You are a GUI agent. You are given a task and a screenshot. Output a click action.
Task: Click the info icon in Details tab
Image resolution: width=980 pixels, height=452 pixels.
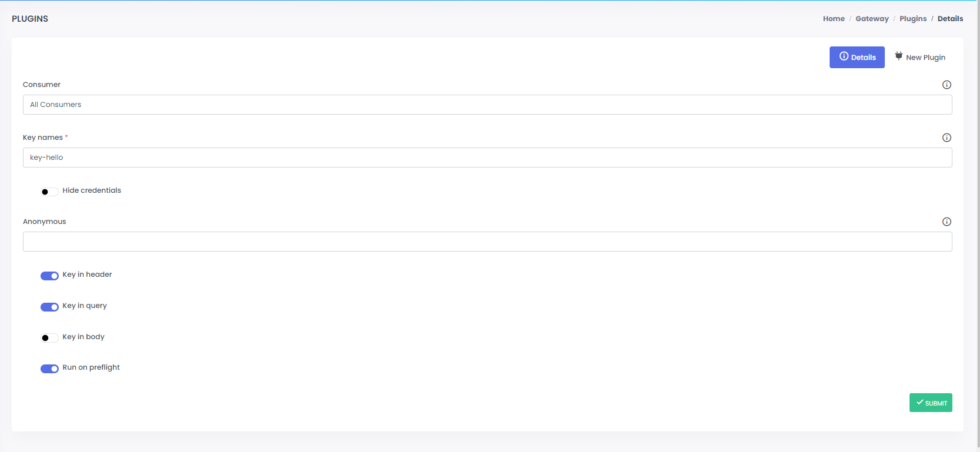tap(844, 56)
